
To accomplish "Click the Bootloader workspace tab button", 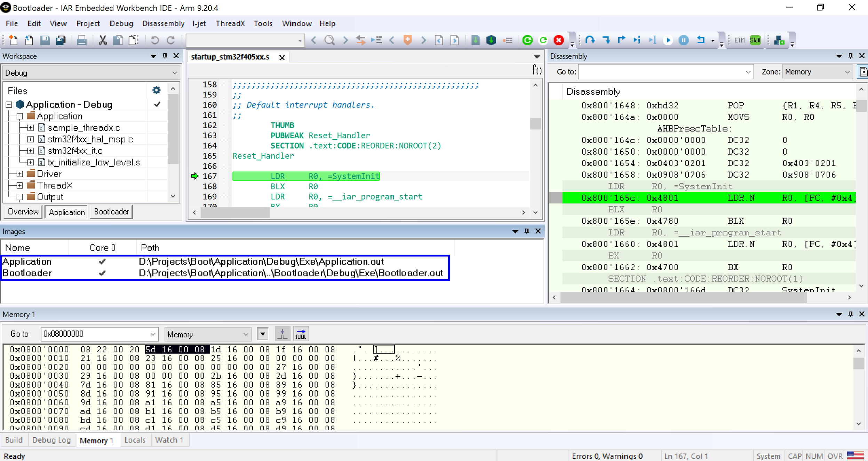I will (x=111, y=211).
